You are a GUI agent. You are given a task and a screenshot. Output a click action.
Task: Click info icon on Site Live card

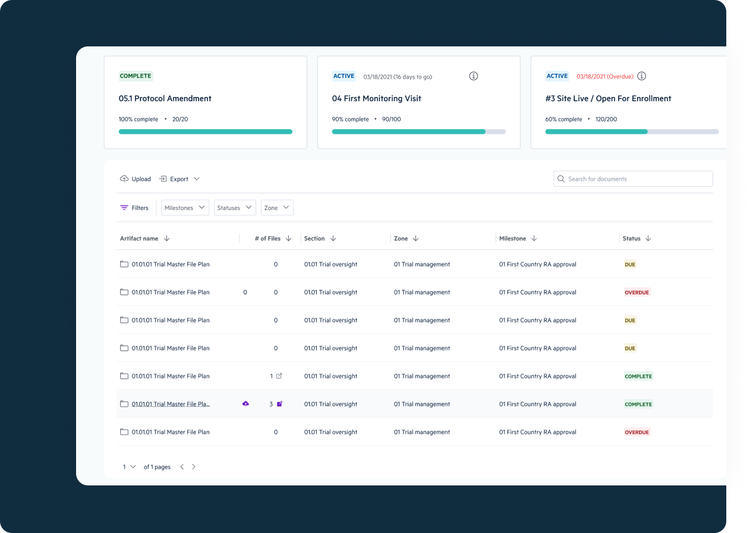pos(642,76)
